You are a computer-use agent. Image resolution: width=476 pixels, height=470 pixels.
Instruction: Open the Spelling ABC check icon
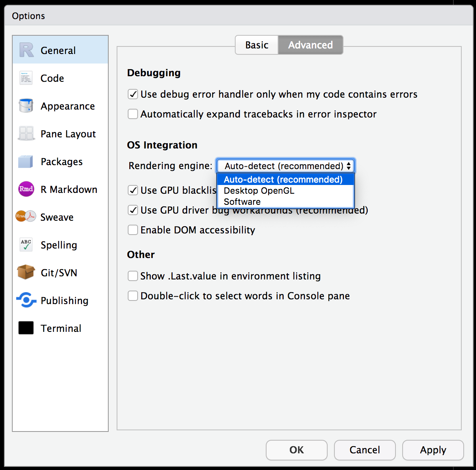[x=26, y=245]
